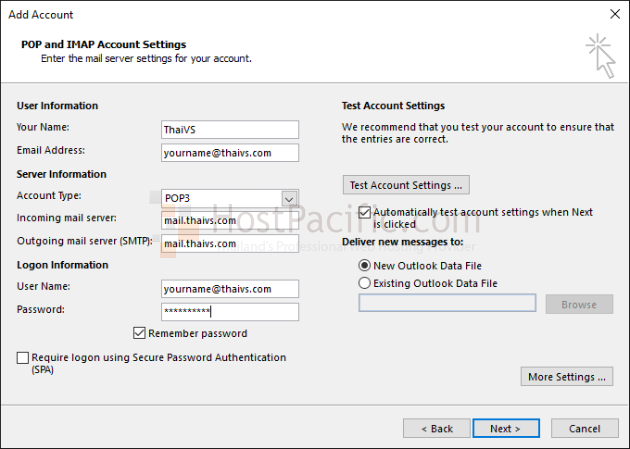Click 'Enter the mail server settings' subtitle
The width and height of the screenshot is (630, 449).
(146, 59)
